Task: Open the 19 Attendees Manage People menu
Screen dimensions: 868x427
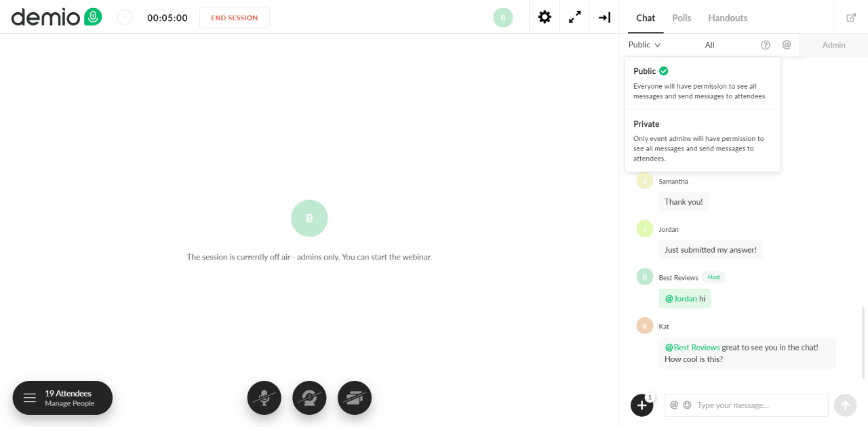Action: point(62,398)
